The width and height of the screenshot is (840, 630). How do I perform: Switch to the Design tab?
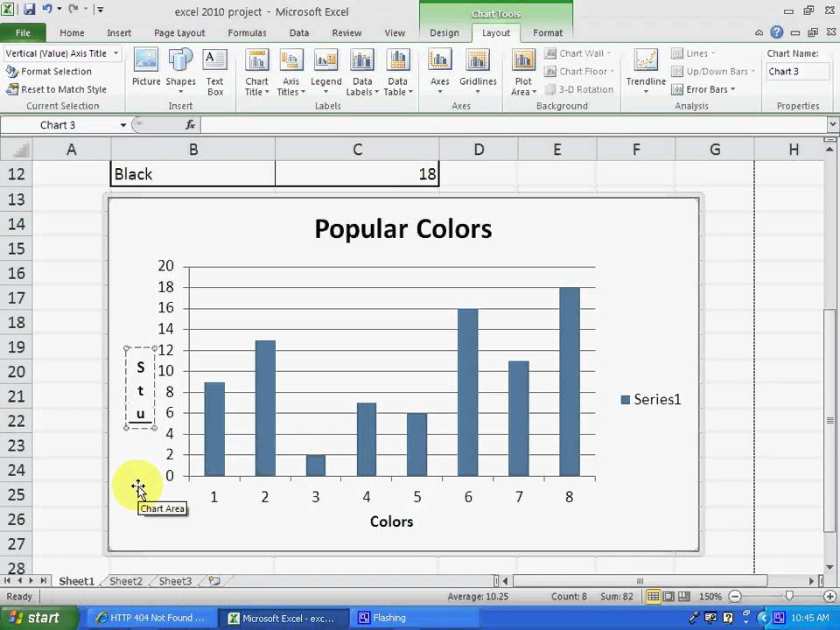tap(444, 33)
